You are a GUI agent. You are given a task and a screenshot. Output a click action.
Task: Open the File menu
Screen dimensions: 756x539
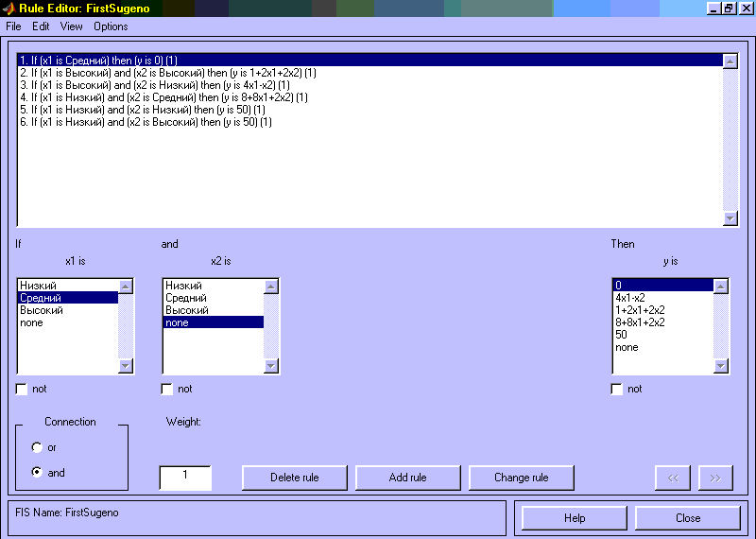(x=13, y=26)
